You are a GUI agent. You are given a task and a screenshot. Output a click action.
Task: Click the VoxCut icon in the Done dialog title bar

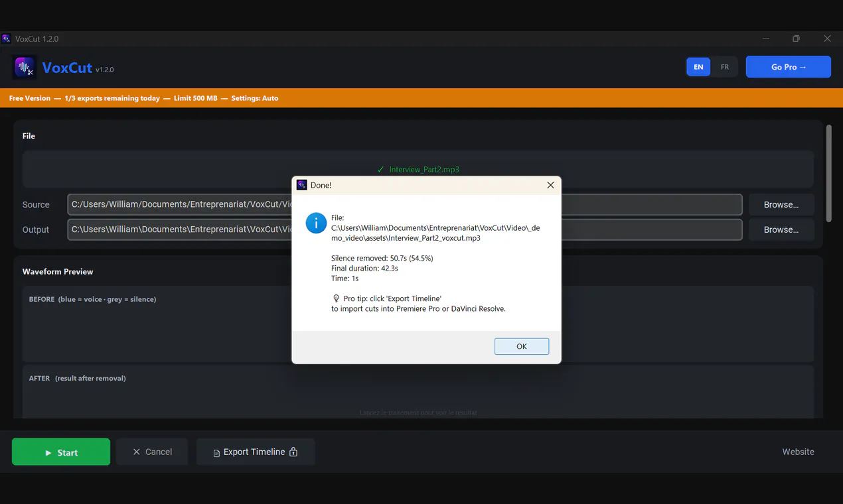(301, 185)
